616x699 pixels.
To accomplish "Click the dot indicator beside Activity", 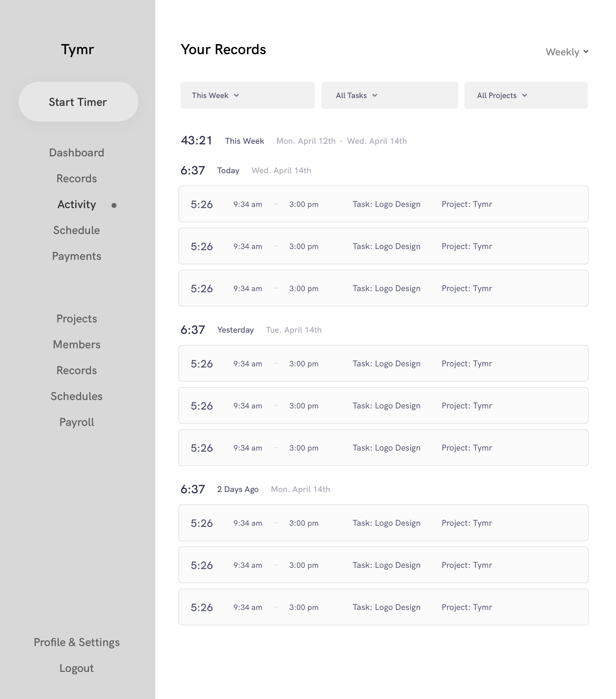I will [114, 205].
